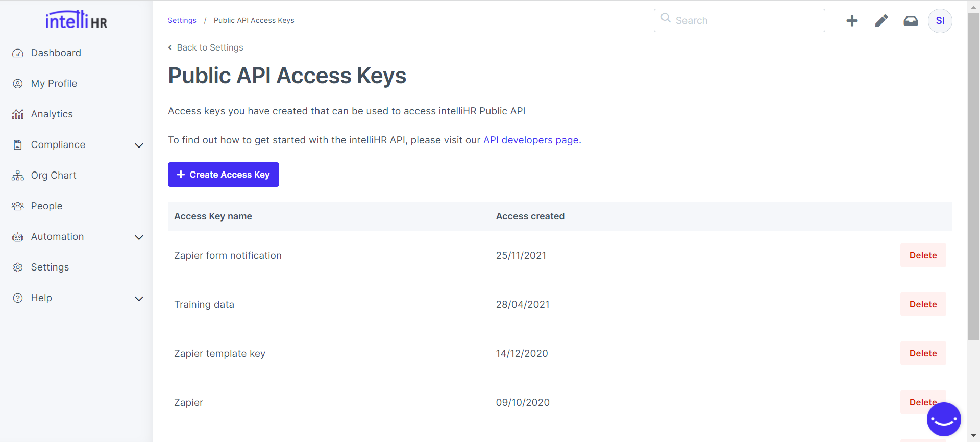Expand the Automation submenu arrow
980x442 pixels.
139,237
